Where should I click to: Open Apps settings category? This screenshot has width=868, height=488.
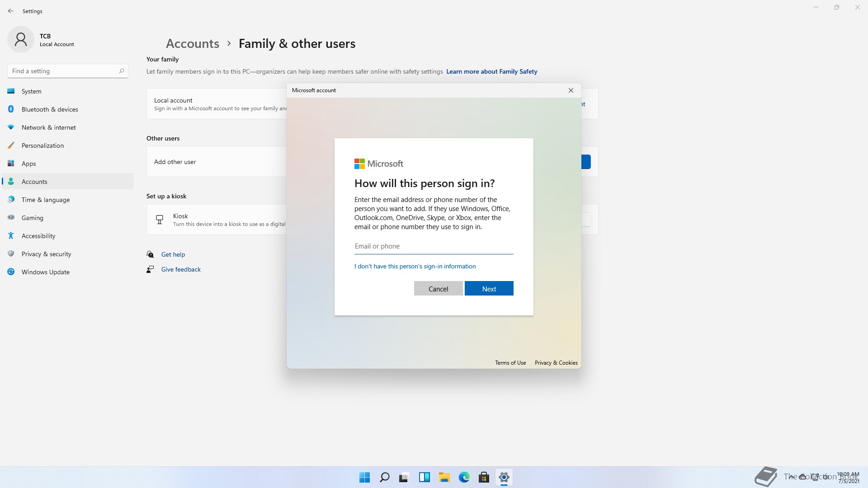(68, 164)
